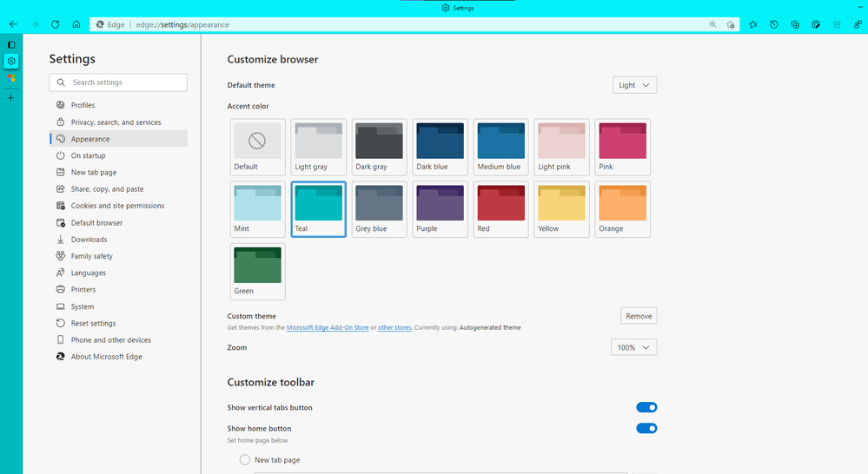Open Share, copy, and paste settings
The image size is (868, 474).
tap(118, 188)
